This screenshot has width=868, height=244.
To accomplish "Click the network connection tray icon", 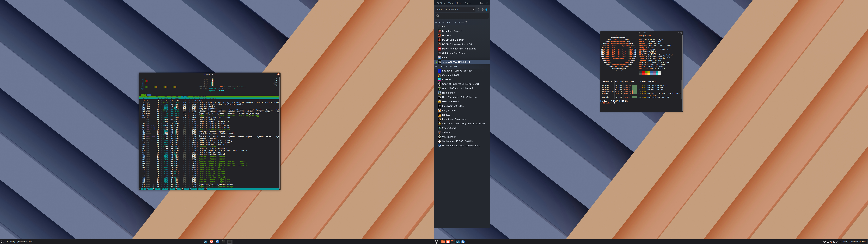I will pos(837,242).
